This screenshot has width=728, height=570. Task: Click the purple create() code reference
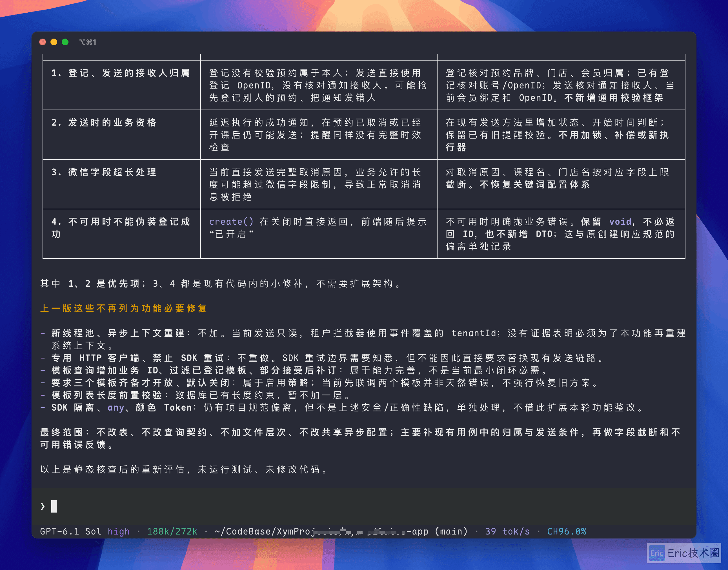(x=231, y=222)
